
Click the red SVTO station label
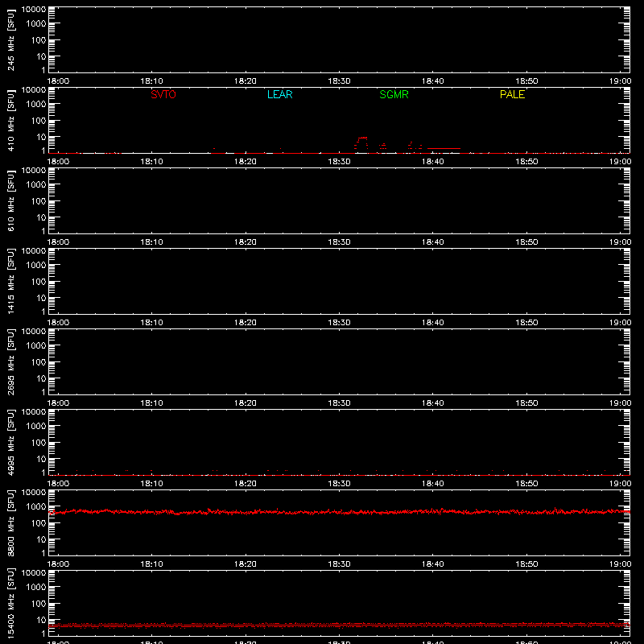point(163,94)
